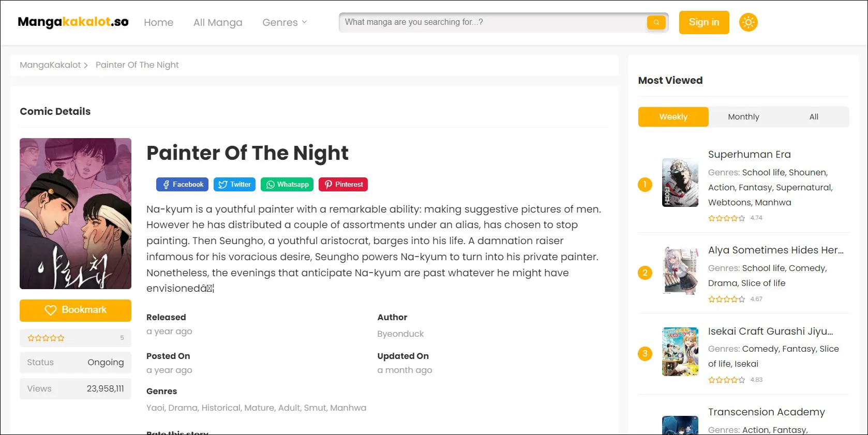The image size is (868, 435).
Task: Bookmark this manga with the heart button
Action: pyautogui.click(x=76, y=310)
